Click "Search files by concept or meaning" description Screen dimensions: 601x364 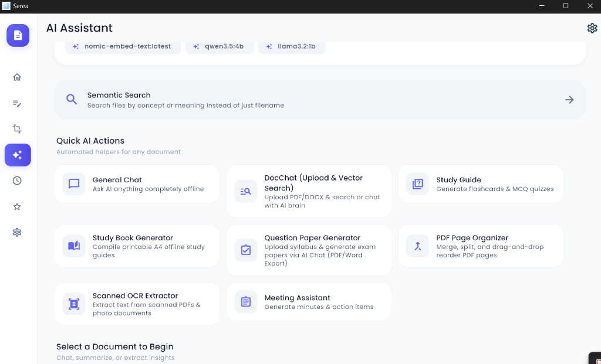(x=185, y=106)
